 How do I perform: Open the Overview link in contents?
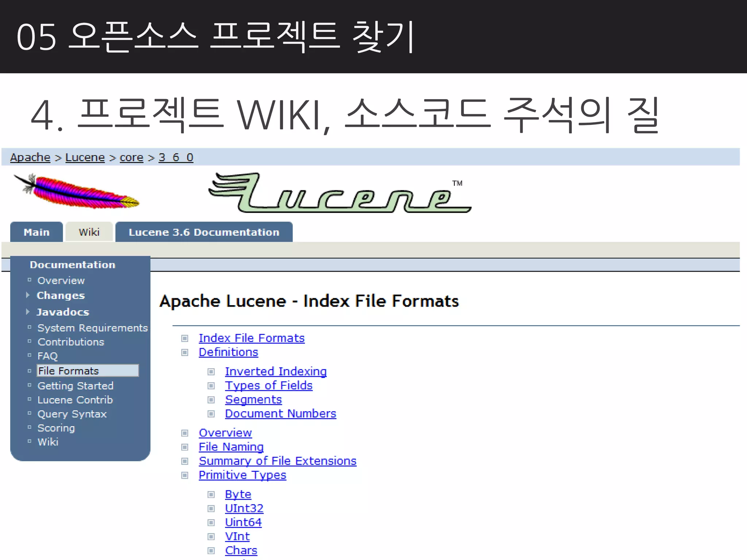click(x=225, y=433)
